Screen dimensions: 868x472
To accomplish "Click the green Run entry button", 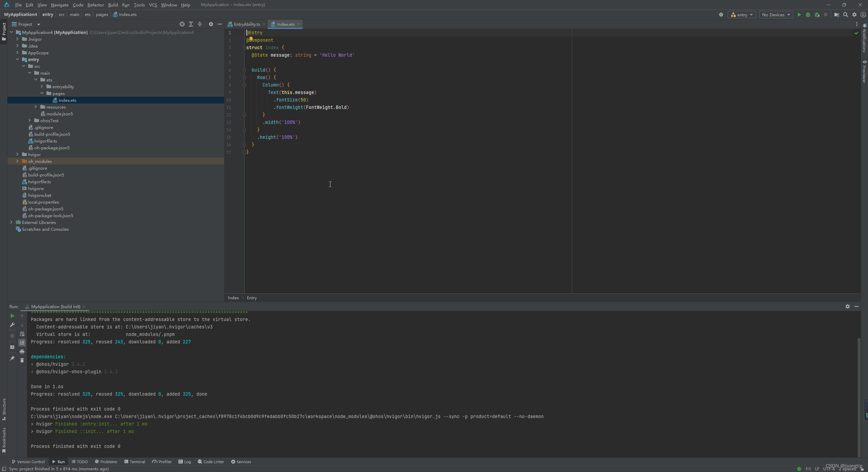I will tap(799, 15).
